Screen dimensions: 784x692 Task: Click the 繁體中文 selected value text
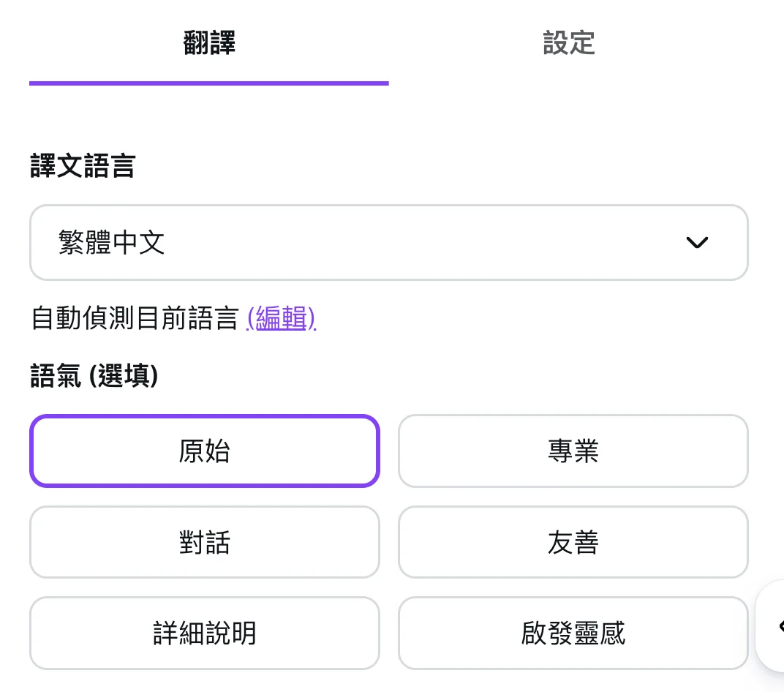[x=112, y=243]
